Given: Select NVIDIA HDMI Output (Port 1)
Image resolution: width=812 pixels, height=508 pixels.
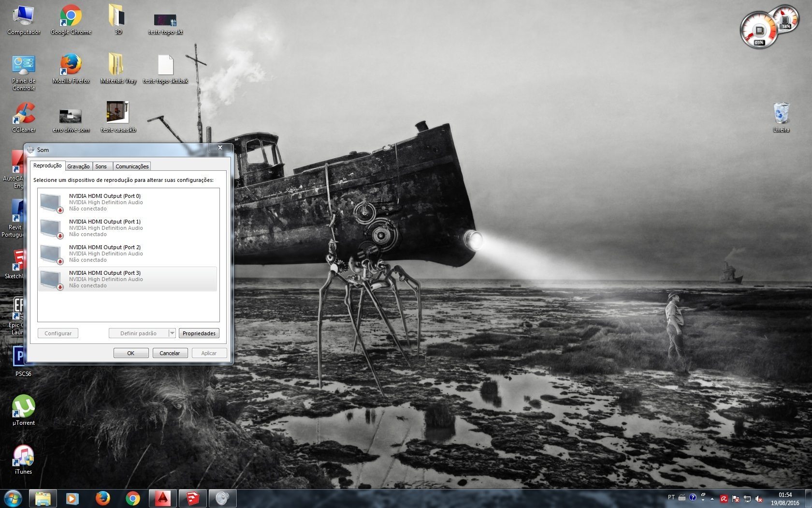Looking at the screenshot, I should 128,228.
